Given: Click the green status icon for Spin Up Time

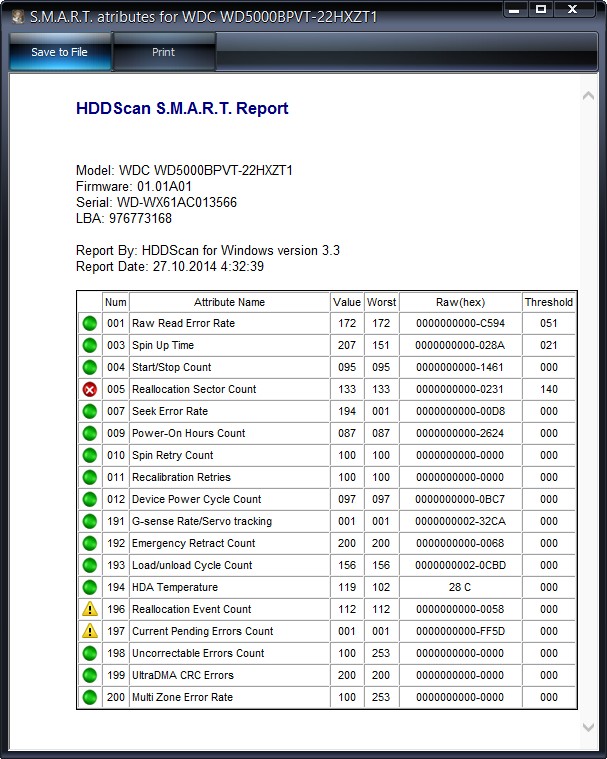Looking at the screenshot, I should 90,345.
